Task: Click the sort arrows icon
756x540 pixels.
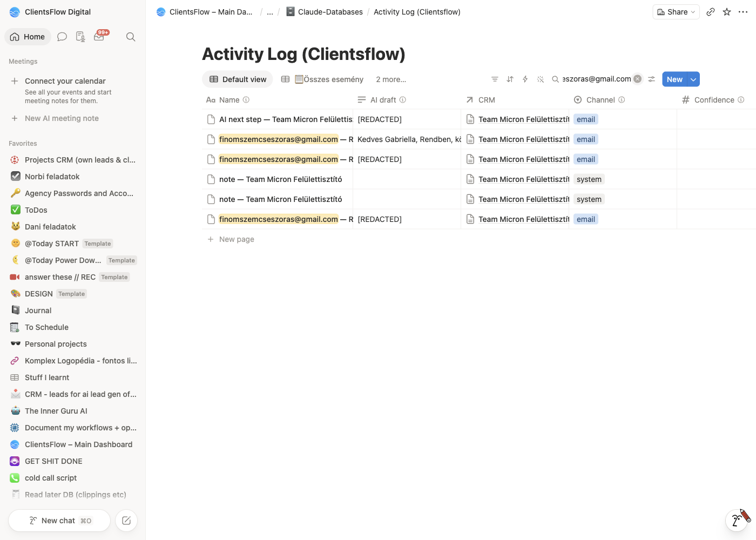Action: (x=510, y=79)
